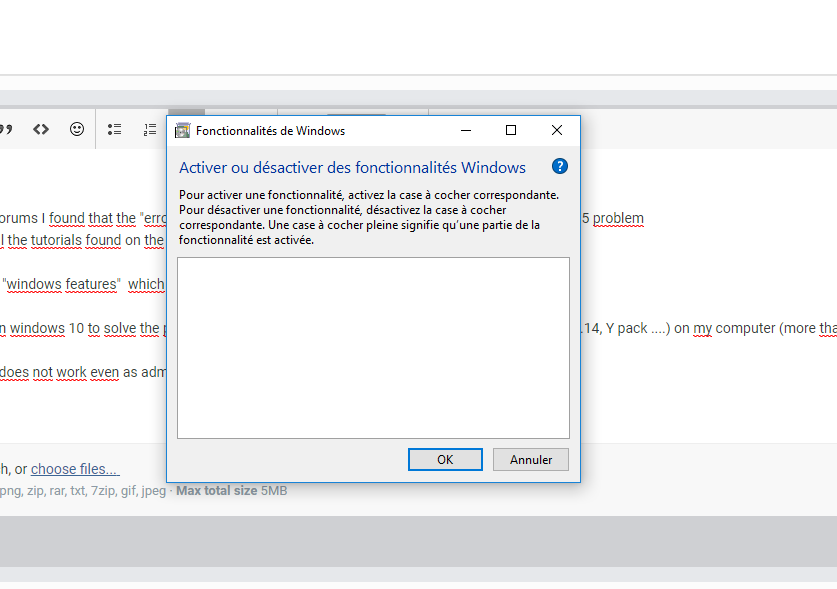Open the emoji picker in the editor toolbar
The image size is (837, 589).
[x=77, y=129]
